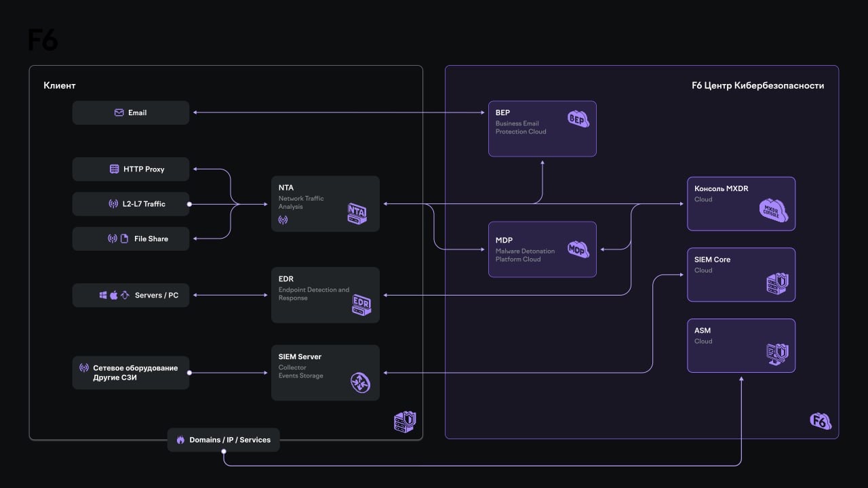
Task: Click the "SIEM Server" card title
Action: coord(300,357)
